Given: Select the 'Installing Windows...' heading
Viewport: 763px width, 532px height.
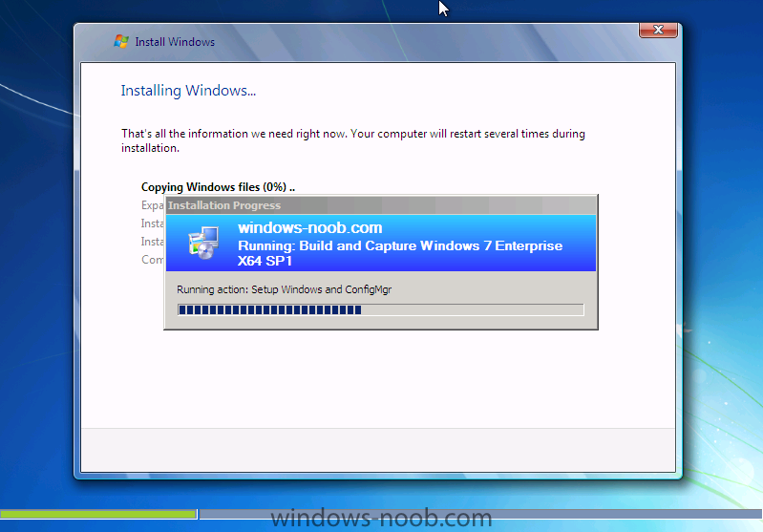Looking at the screenshot, I should coord(188,91).
